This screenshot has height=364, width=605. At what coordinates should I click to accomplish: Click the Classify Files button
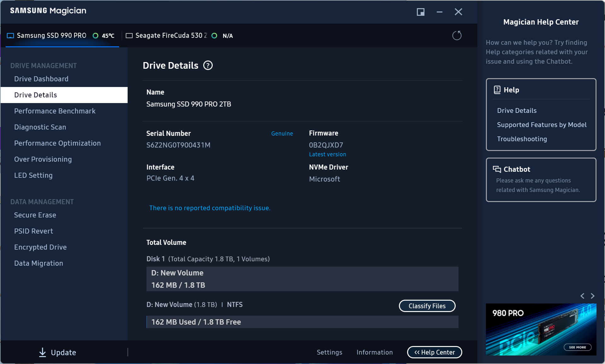pos(427,306)
